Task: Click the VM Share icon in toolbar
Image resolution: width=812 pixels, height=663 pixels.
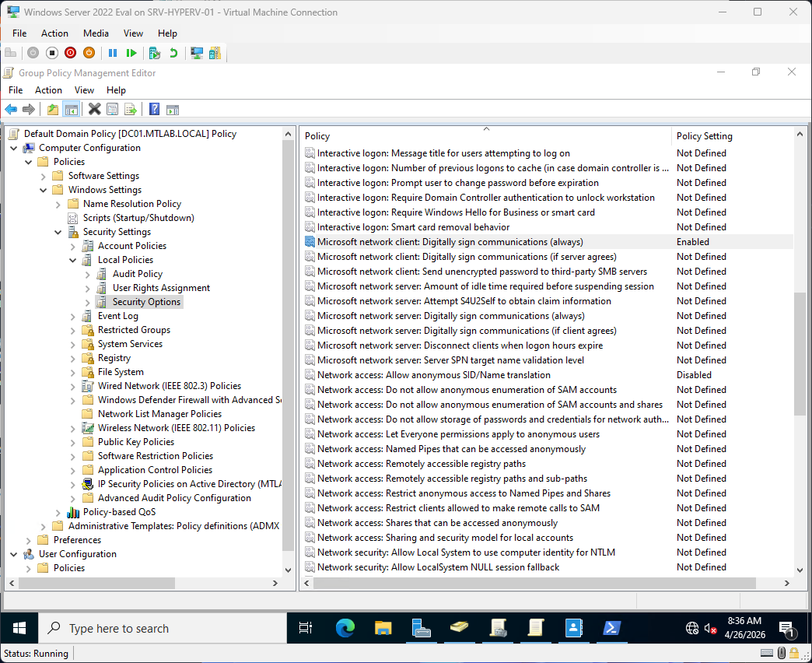Action: 215,53
